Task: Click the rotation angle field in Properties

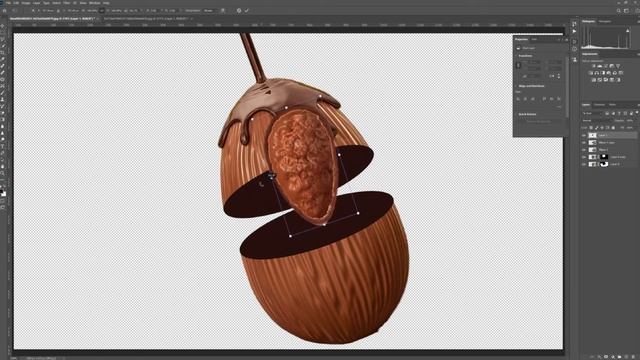Action: coord(534,76)
